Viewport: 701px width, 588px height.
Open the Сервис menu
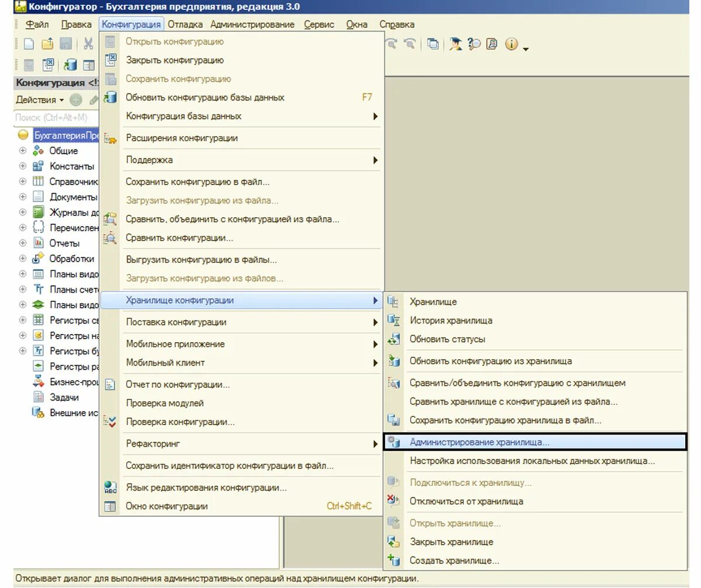(319, 25)
